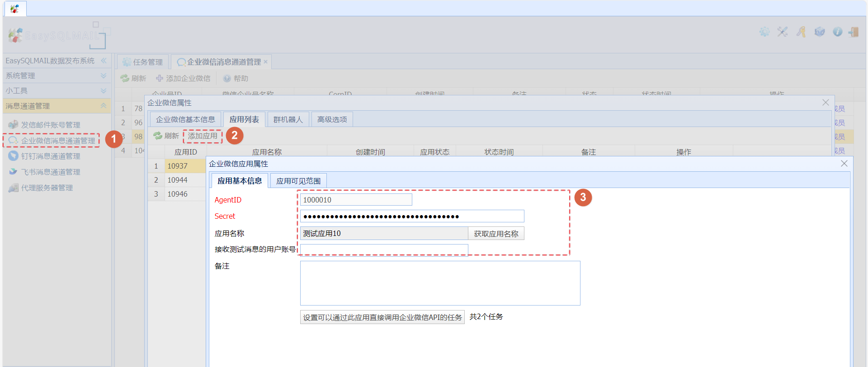Open 飞书消息通道管理 in the sidebar

[x=51, y=172]
